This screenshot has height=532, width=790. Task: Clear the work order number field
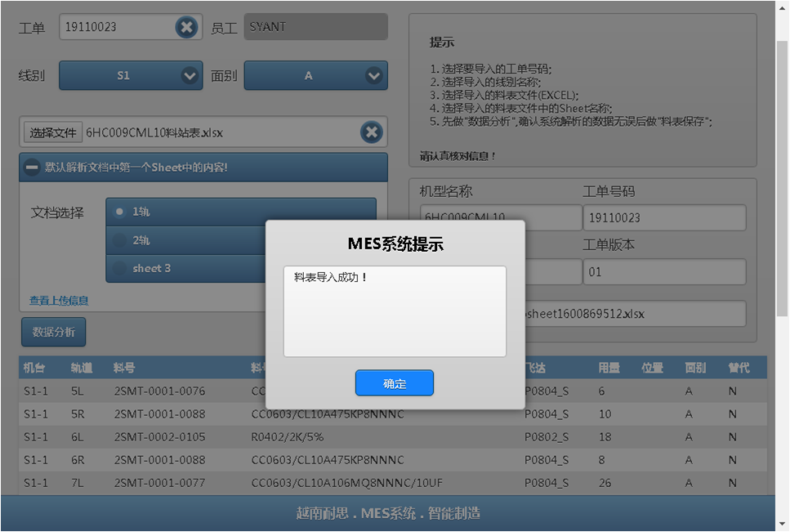coord(186,28)
